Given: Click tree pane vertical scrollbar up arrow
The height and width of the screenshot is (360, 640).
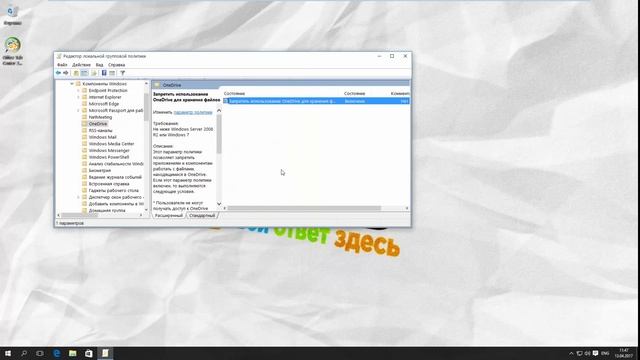Looking at the screenshot, I should tap(146, 84).
